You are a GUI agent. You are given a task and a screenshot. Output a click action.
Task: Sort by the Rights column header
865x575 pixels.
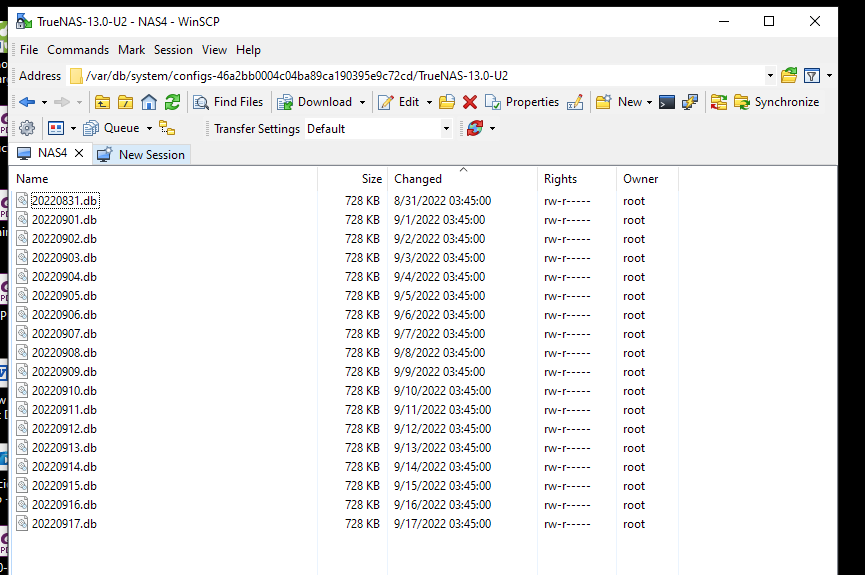point(576,179)
